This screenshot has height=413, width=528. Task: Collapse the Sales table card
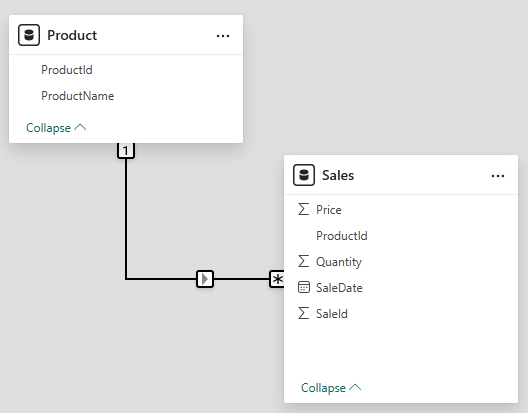[331, 388]
